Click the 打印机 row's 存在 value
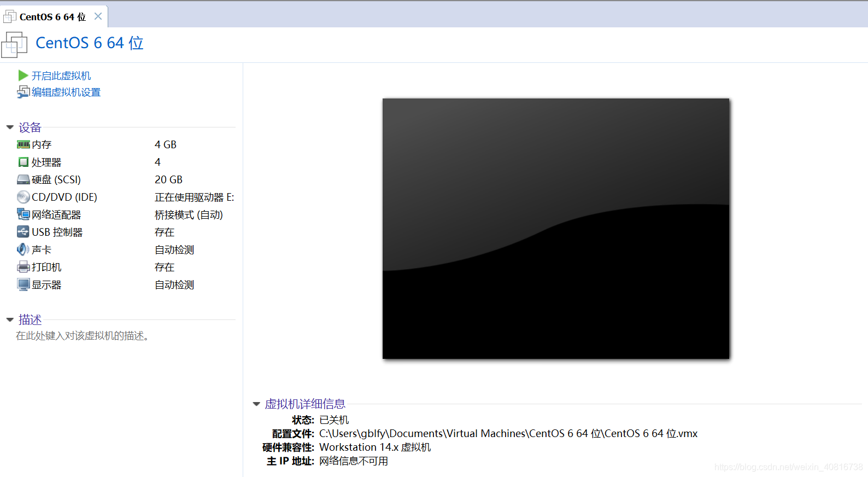 coord(165,267)
